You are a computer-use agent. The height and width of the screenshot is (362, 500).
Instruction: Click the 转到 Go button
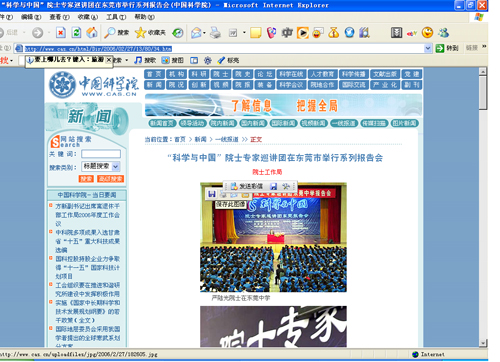pos(447,48)
